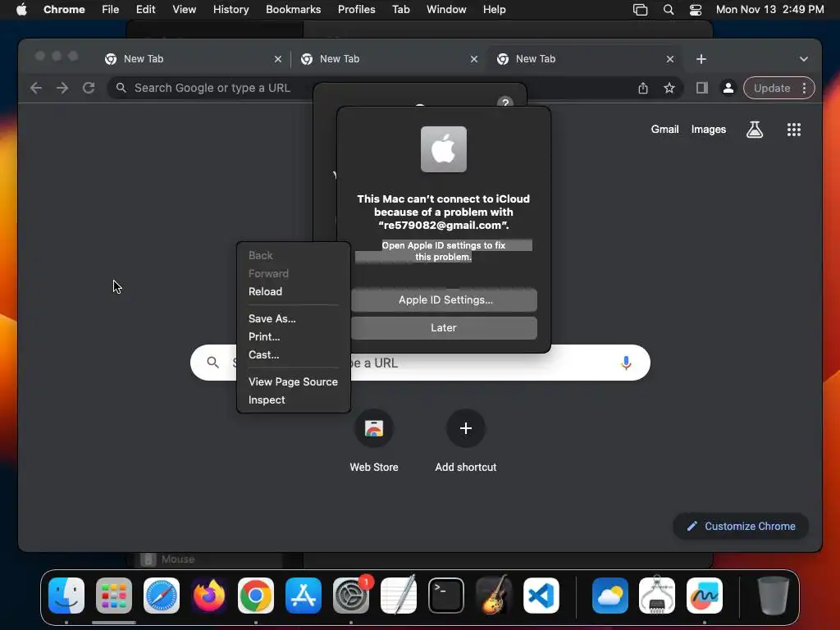Click the menu bar date and time
The height and width of the screenshot is (630, 840).
[769, 10]
